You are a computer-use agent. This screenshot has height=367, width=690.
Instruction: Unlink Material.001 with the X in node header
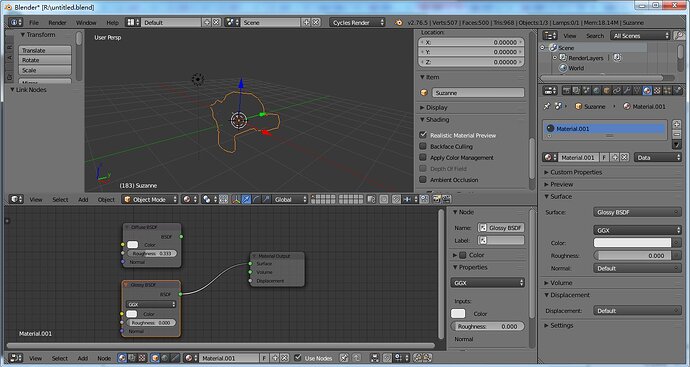(284, 358)
